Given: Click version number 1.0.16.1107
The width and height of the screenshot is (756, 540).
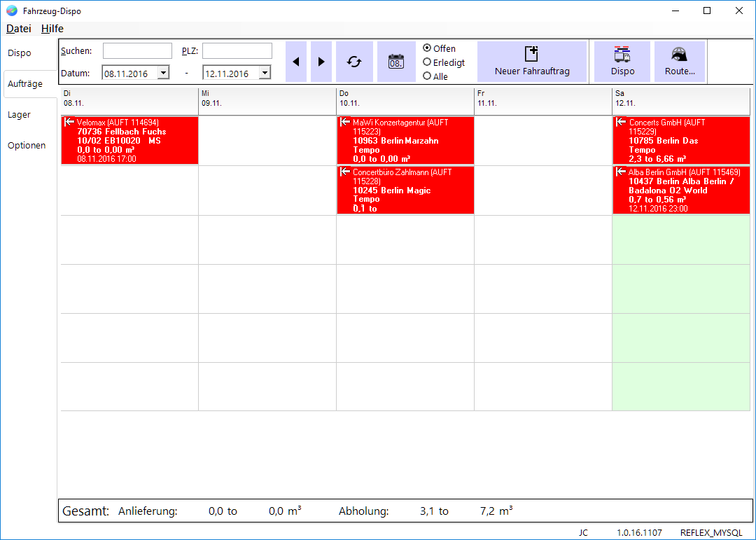Looking at the screenshot, I should 639,533.
